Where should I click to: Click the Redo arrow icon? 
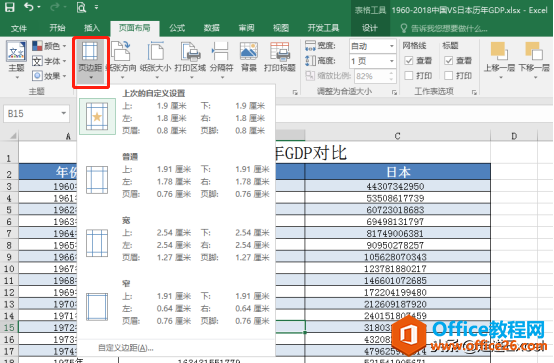[55, 7]
